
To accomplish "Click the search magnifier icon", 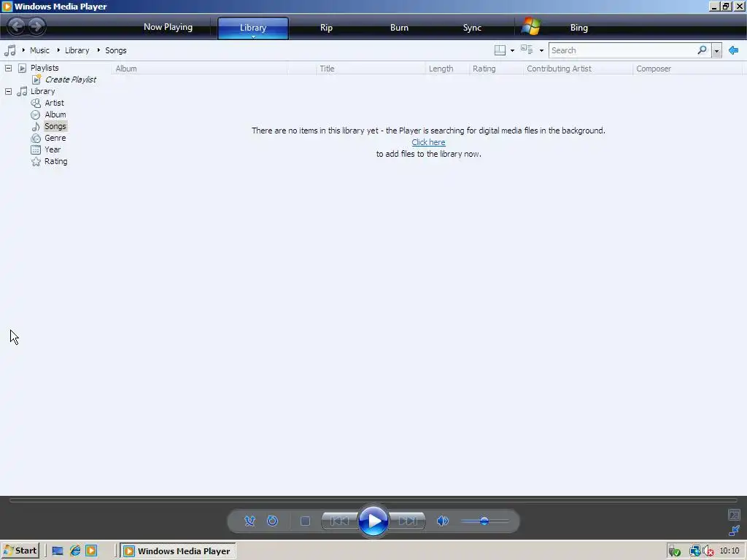I will (702, 50).
